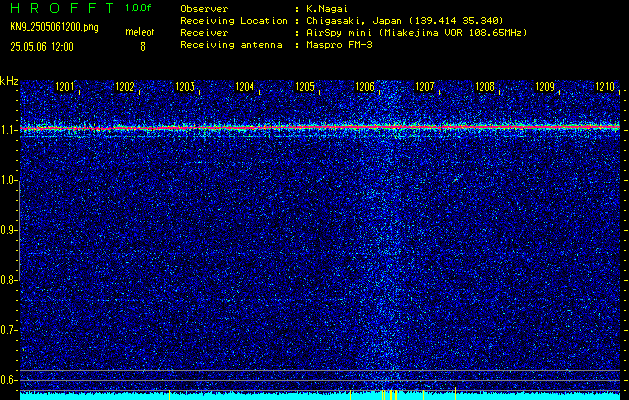Screen dimensions: 629x400
Task: Click the 1205 time label
Action: pyautogui.click(x=304, y=86)
